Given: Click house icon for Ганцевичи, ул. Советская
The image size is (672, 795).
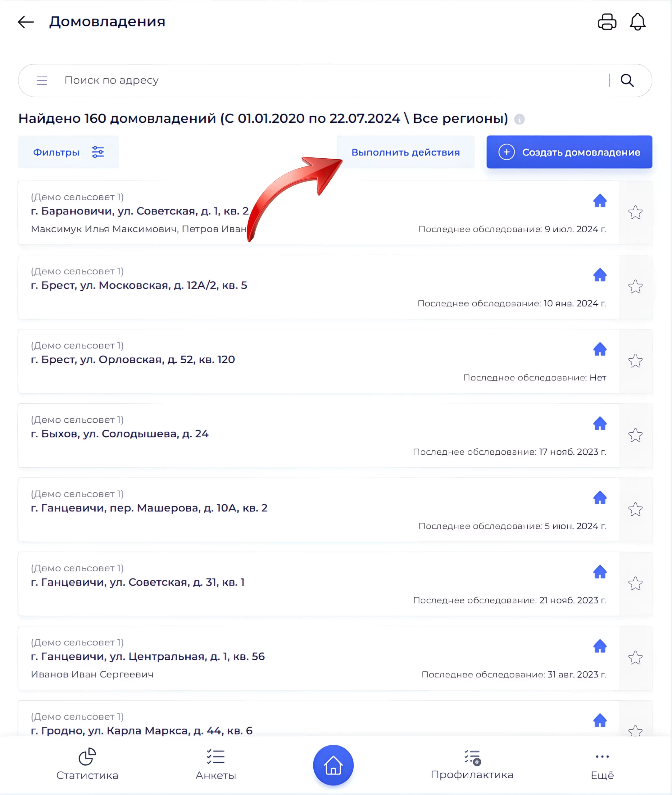Looking at the screenshot, I should (x=600, y=572).
